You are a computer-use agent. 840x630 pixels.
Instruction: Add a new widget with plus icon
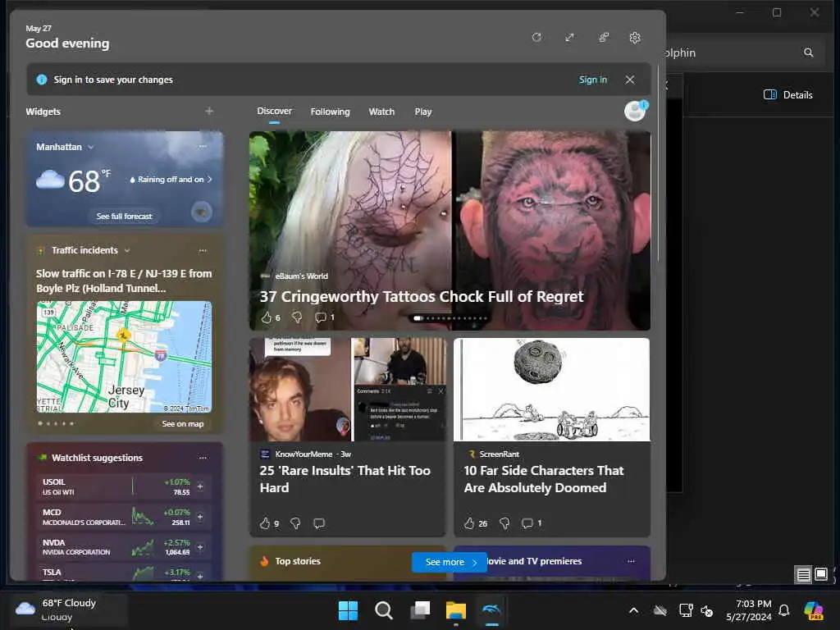pyautogui.click(x=209, y=111)
